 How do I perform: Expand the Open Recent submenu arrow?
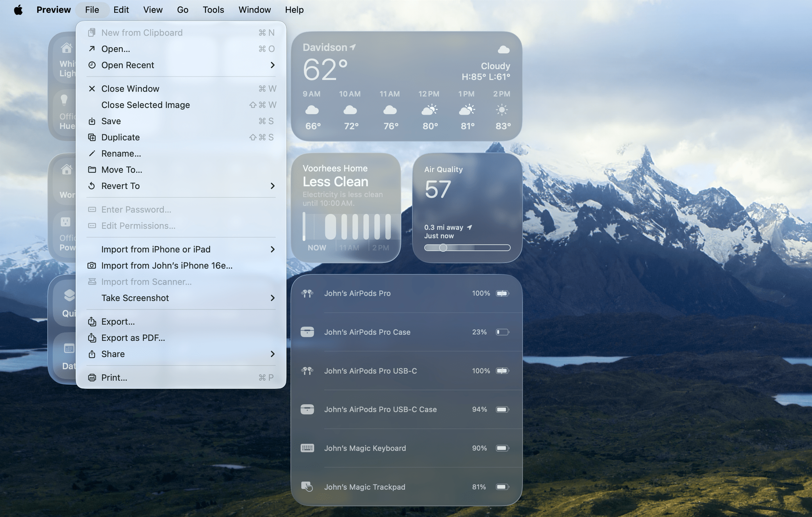click(272, 65)
